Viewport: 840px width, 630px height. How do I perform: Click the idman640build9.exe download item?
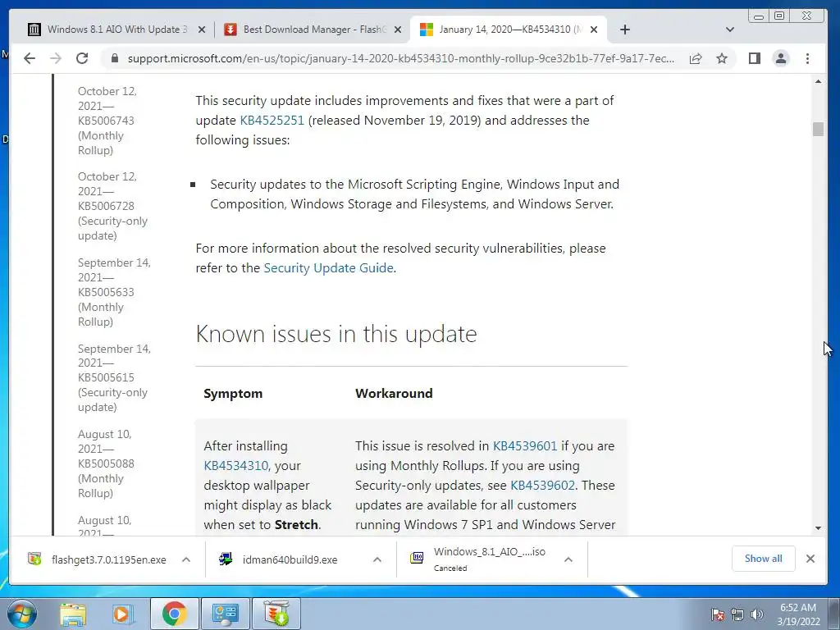[x=279, y=559]
